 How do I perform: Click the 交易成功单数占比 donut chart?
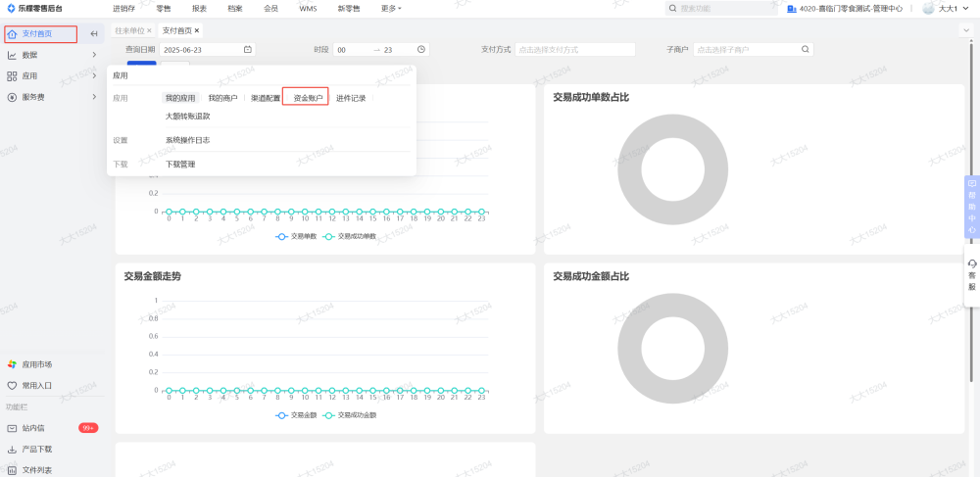(673, 169)
